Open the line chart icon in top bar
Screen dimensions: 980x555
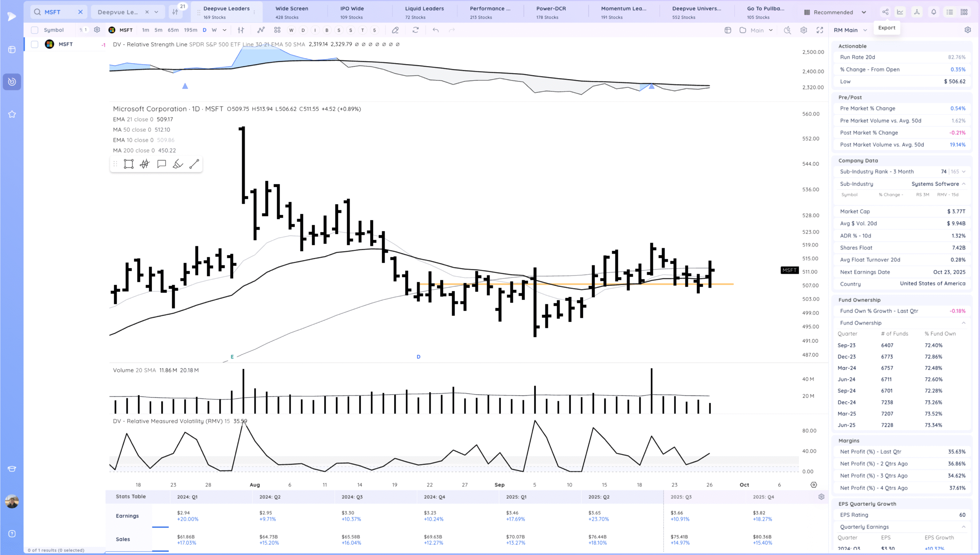click(900, 12)
